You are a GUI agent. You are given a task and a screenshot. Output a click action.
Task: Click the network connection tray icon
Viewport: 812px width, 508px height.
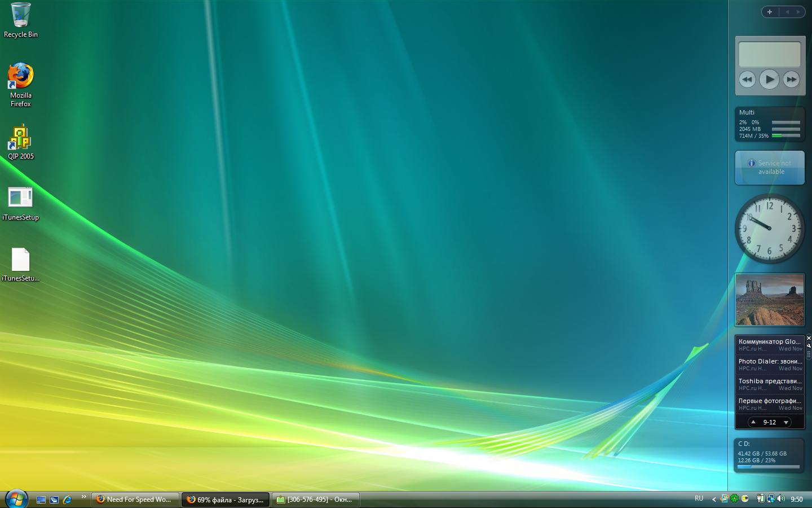770,498
